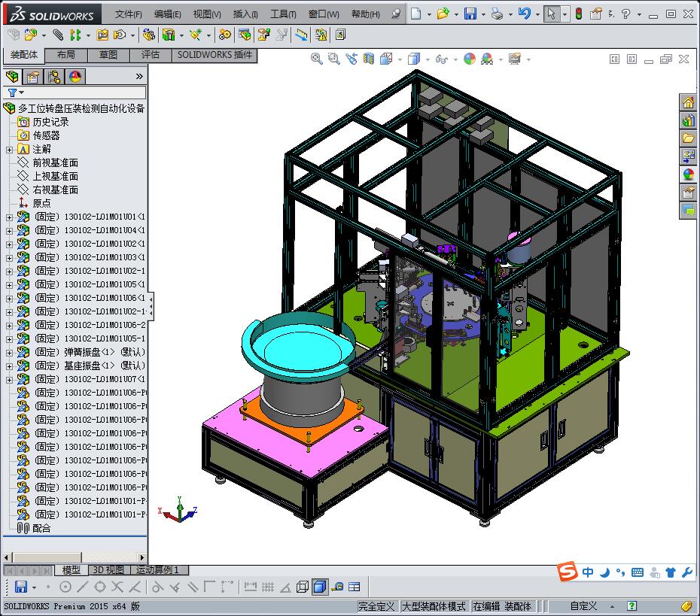Select the 配合 mates folder

click(41, 528)
